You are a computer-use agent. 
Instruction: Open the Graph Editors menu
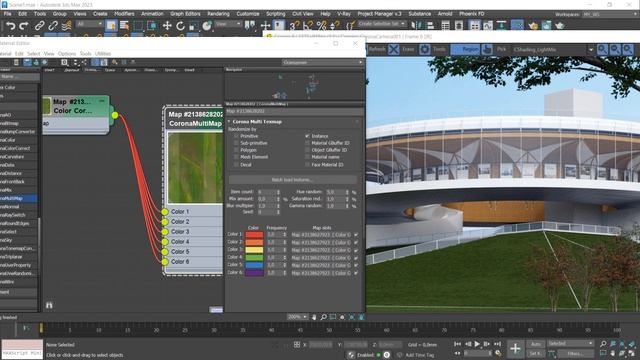(x=185, y=14)
